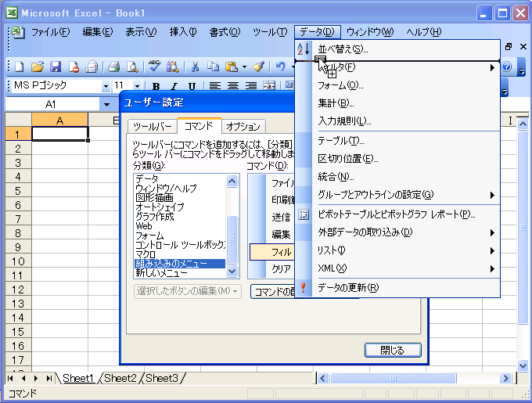The width and height of the screenshot is (532, 403).
Task: Switch to the Sheet2 tab
Action: (120, 378)
